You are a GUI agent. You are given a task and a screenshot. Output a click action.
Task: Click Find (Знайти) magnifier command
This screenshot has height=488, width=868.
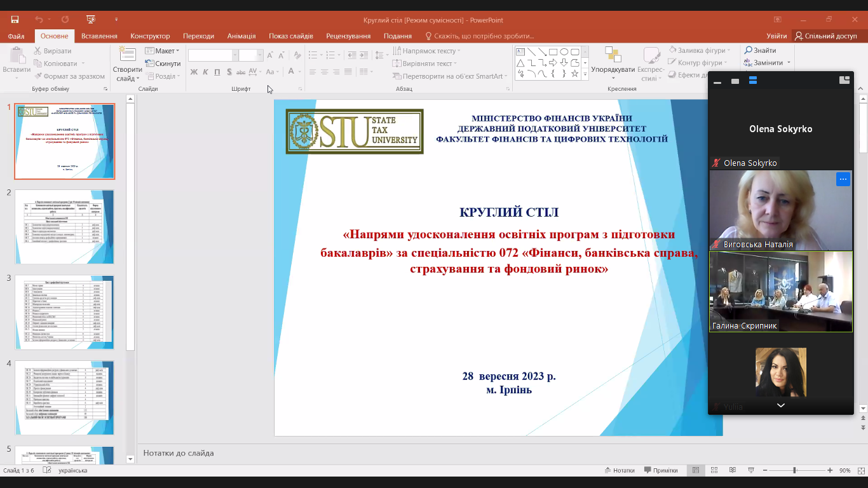761,50
